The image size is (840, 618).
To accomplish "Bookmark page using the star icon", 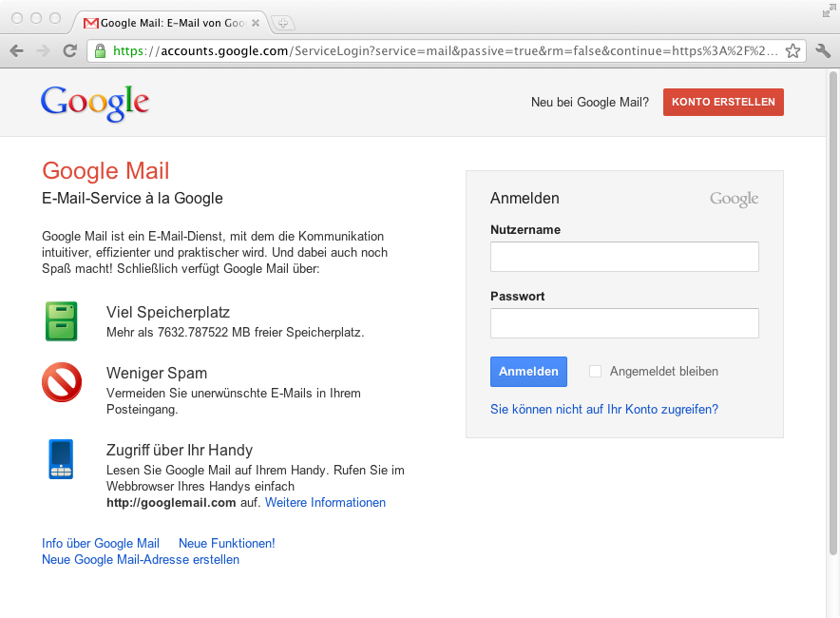I will [793, 50].
